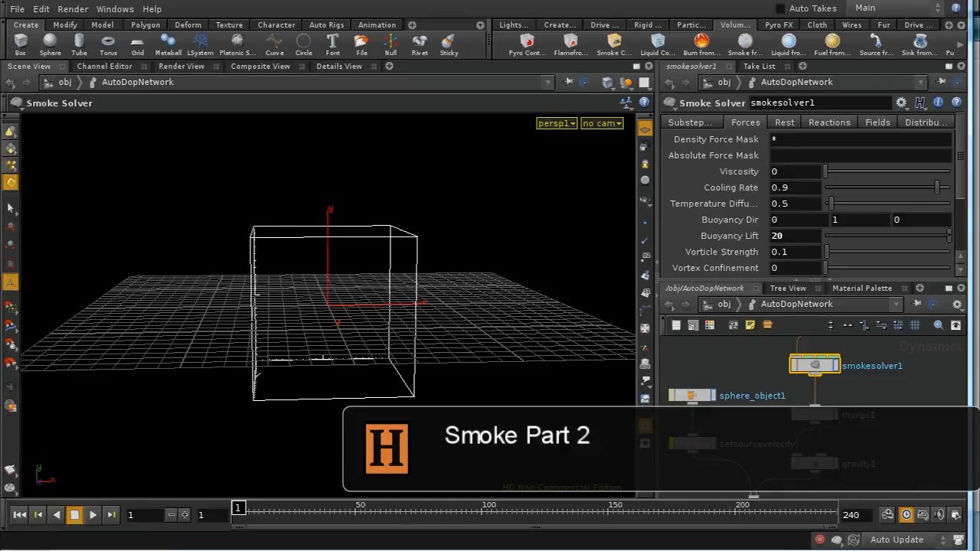Open the Take List
980x551 pixels.
759,66
